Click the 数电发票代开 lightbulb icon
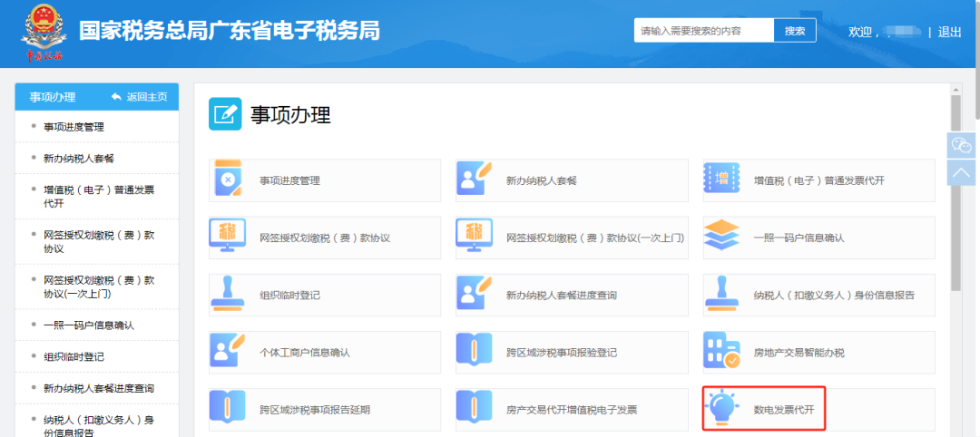 click(x=724, y=408)
